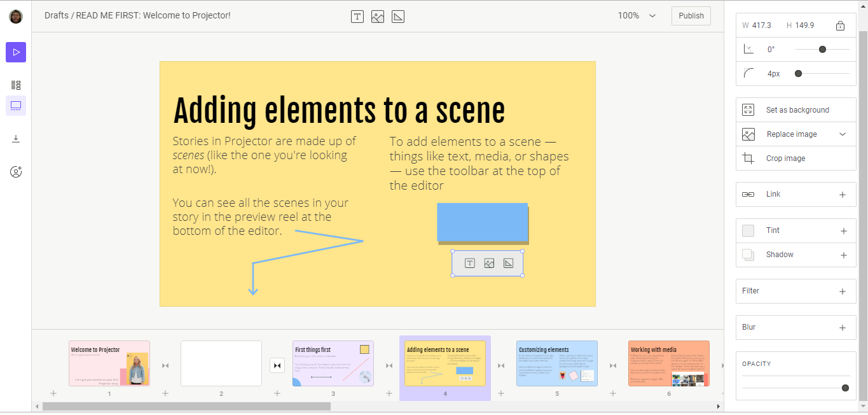Open the 100% zoom level dropdown
This screenshot has height=415, width=868.
pyautogui.click(x=637, y=16)
